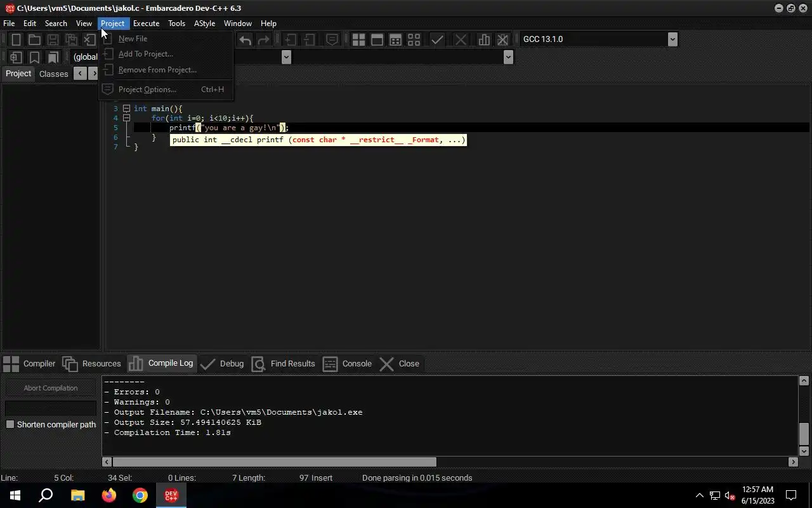Screen dimensions: 812x508
Task: Click the Profile Analysis chart icon
Action: coord(484,39)
